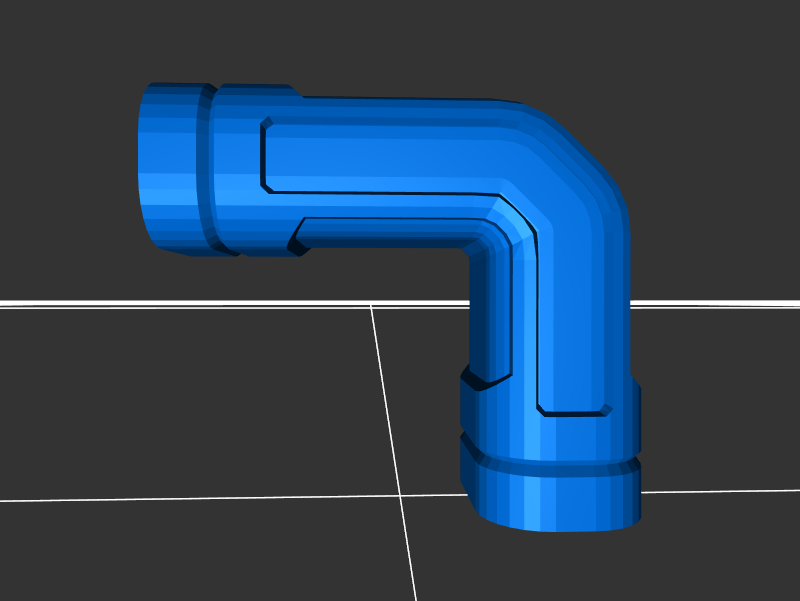
Task: Select the raised panel on the vertical pipe
Action: (x=570, y=320)
